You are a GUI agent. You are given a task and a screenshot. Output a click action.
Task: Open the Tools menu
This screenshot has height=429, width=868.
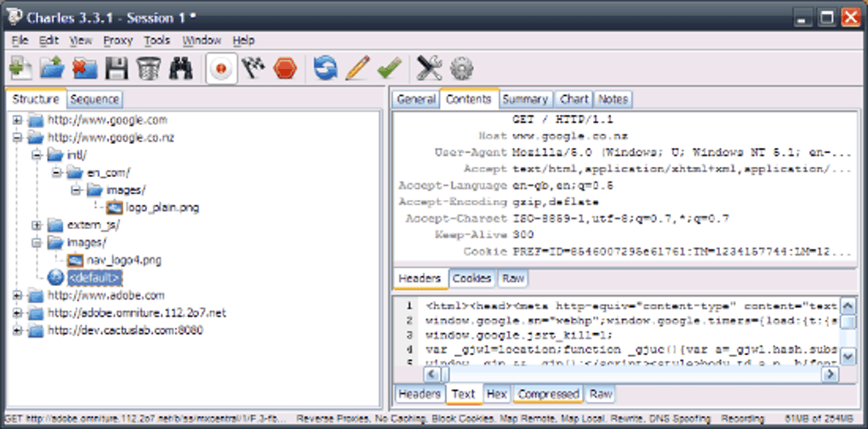tap(157, 40)
